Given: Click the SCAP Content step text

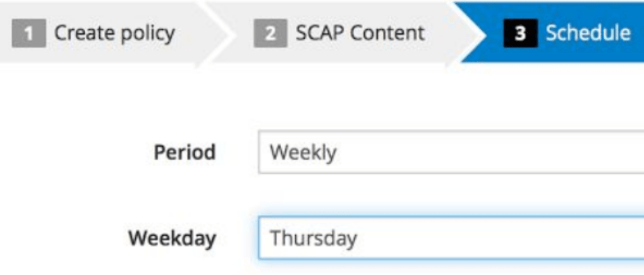Looking at the screenshot, I should (x=360, y=32).
